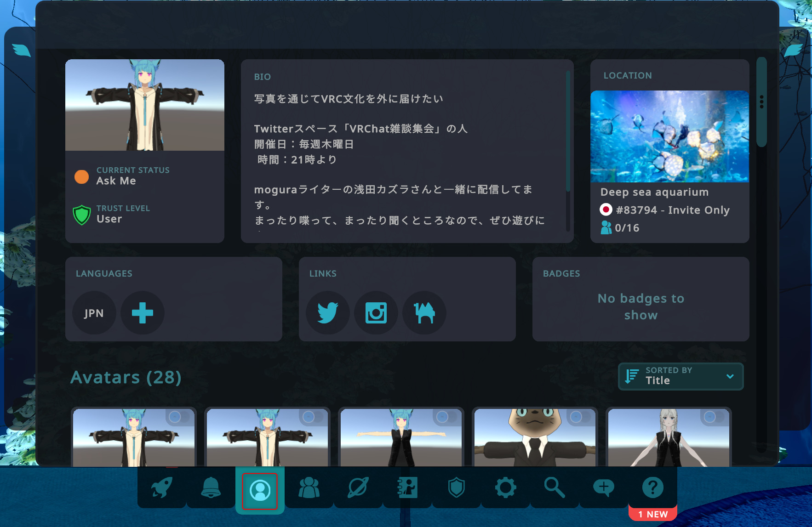Open the Help question mark menu
Screen dimensions: 812x527
point(652,488)
